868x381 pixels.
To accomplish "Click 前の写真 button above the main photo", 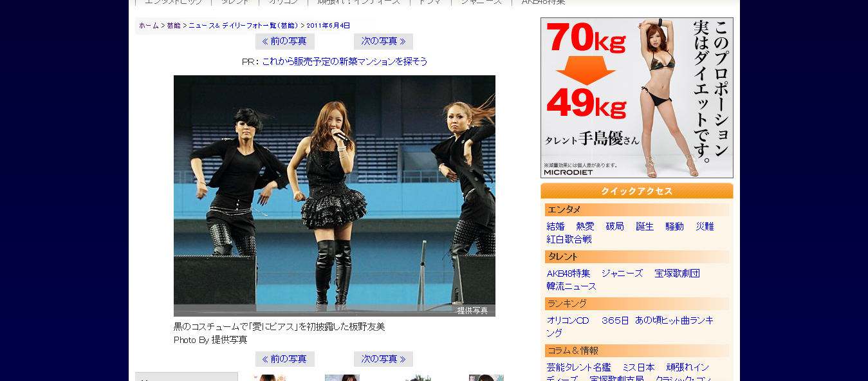I will [x=284, y=41].
